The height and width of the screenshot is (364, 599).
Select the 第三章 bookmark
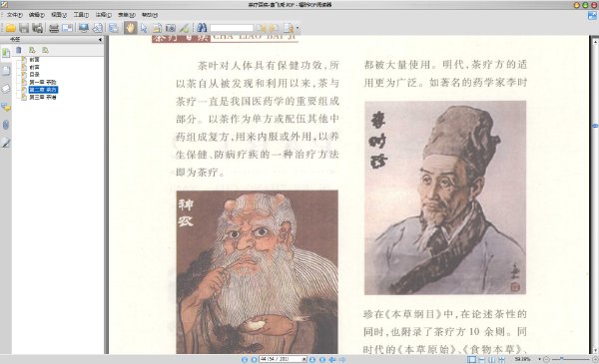click(x=43, y=98)
